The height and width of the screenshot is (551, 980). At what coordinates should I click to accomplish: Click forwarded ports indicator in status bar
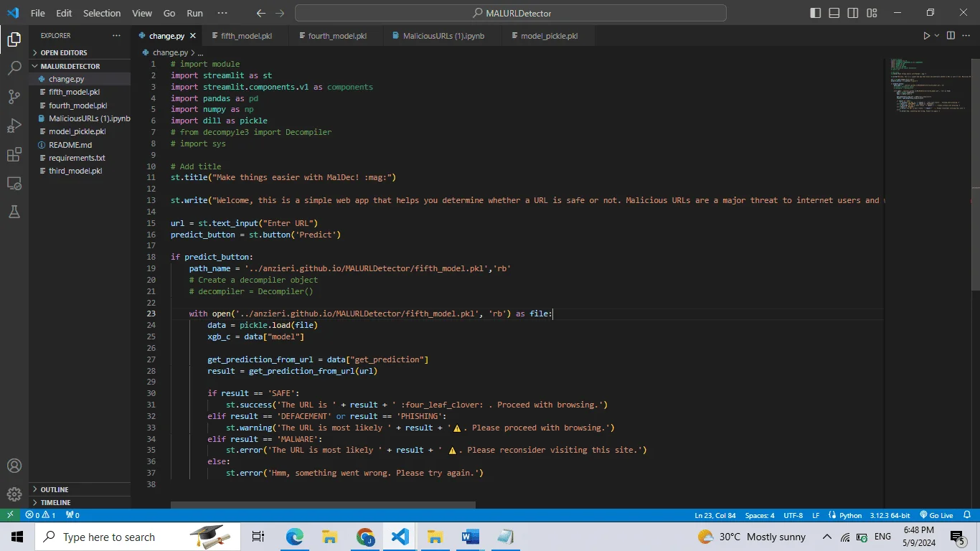coord(72,515)
